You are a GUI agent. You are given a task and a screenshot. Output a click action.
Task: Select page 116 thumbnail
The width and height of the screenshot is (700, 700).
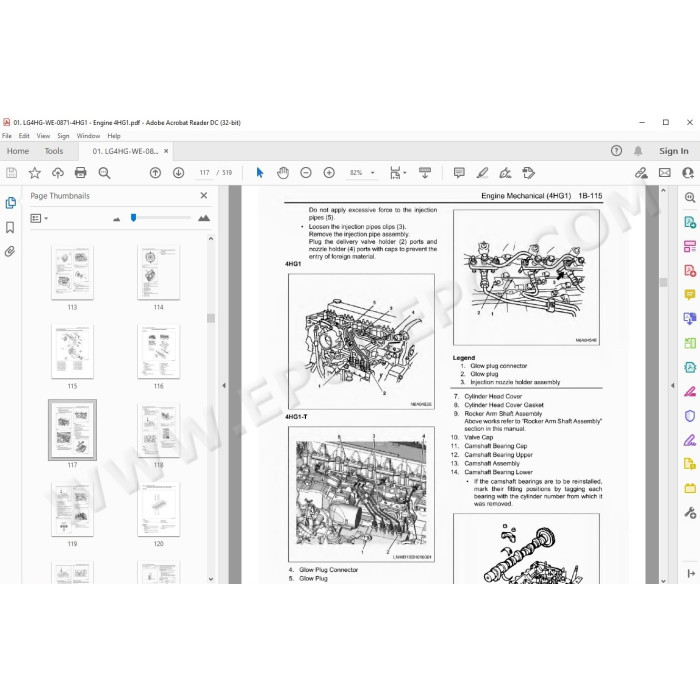coord(158,351)
